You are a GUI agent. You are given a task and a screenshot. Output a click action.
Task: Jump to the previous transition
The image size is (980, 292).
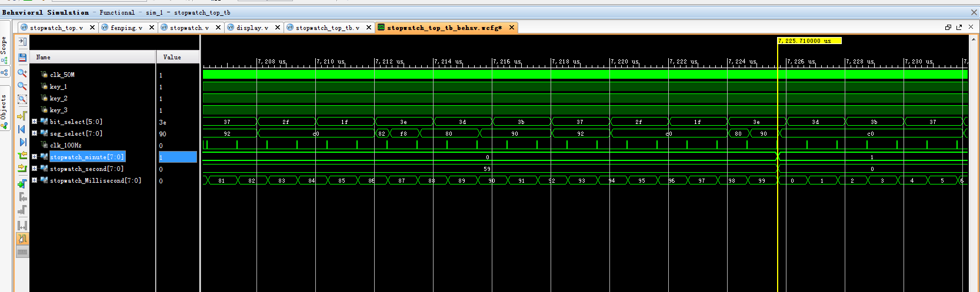point(22,156)
